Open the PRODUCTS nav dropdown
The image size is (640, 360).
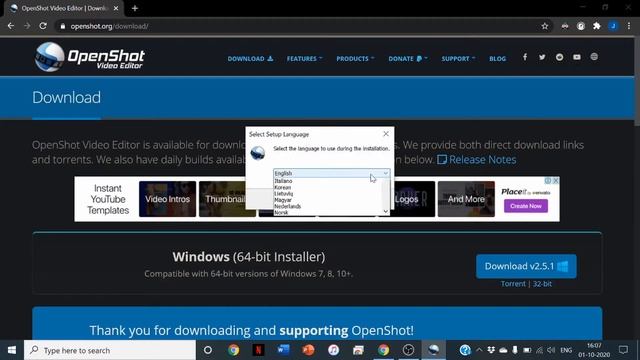[x=355, y=58]
